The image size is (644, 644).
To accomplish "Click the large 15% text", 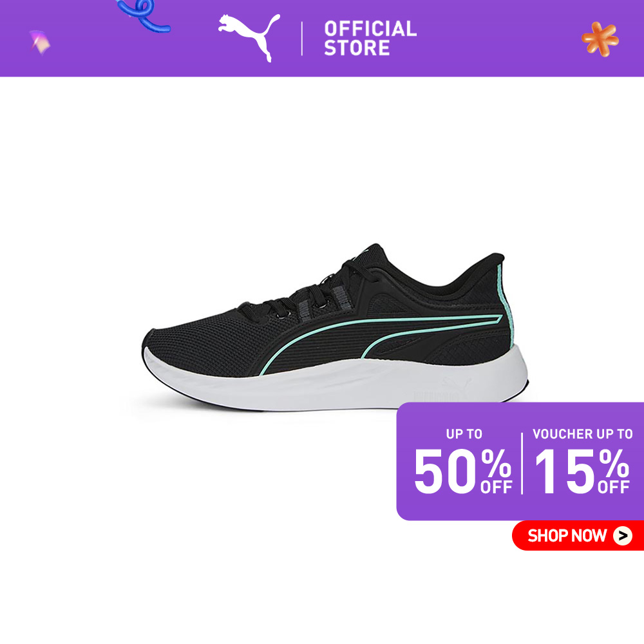I will pyautogui.click(x=582, y=471).
